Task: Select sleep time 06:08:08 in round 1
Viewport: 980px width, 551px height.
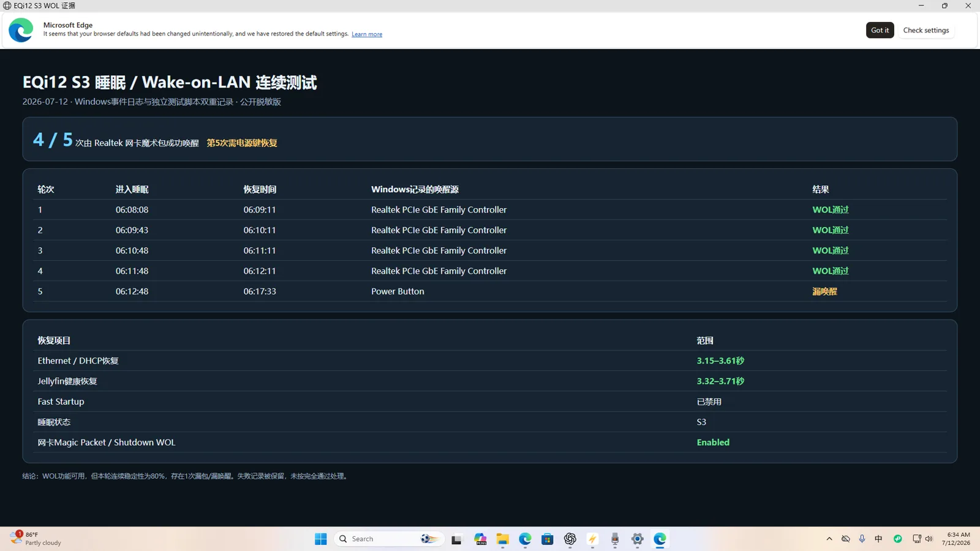Action: (x=132, y=209)
